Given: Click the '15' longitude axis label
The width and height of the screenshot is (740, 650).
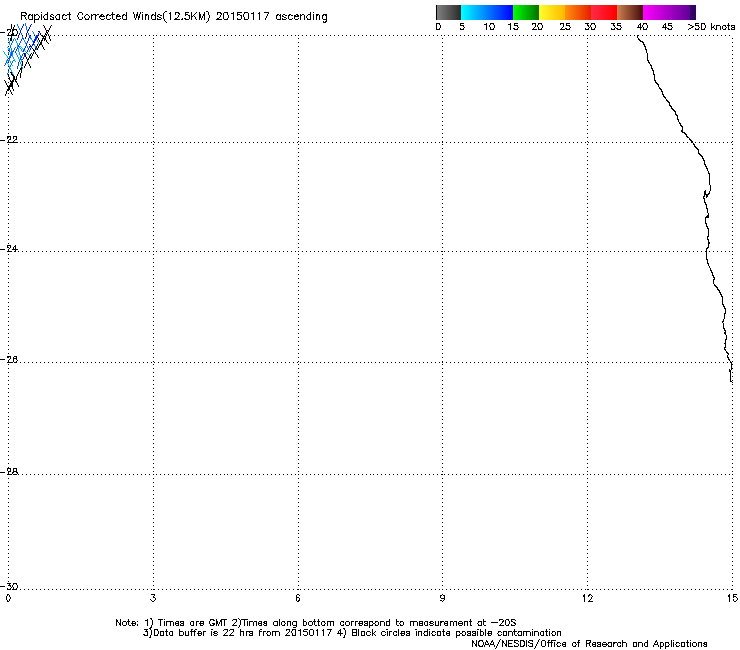Looking at the screenshot, I should tap(732, 599).
